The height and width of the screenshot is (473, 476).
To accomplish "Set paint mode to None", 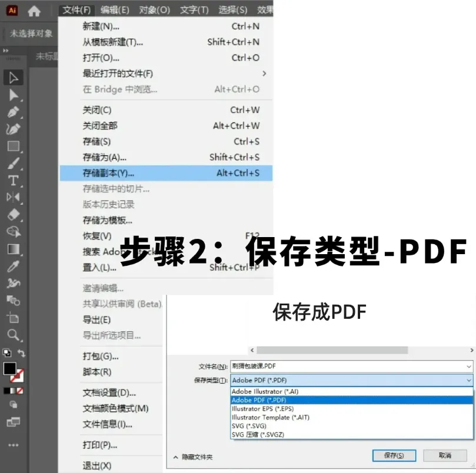I will click(x=20, y=391).
